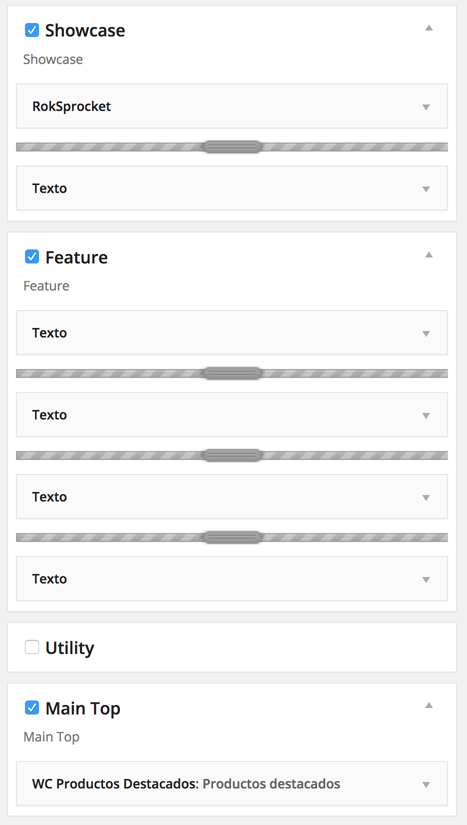Uncheck the Main Top checkbox
The width and height of the screenshot is (467, 825).
pyautogui.click(x=32, y=708)
